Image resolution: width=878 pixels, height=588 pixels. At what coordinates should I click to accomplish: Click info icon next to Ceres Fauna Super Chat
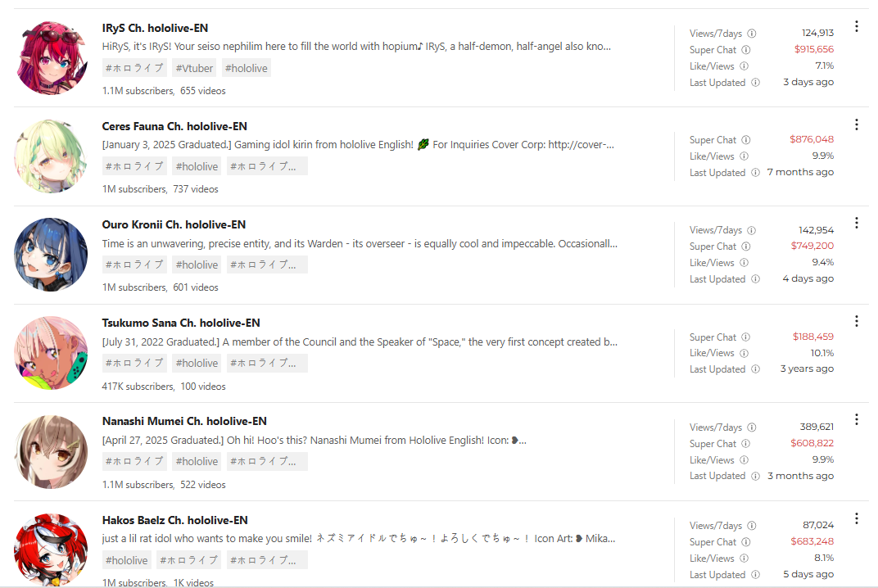click(746, 140)
